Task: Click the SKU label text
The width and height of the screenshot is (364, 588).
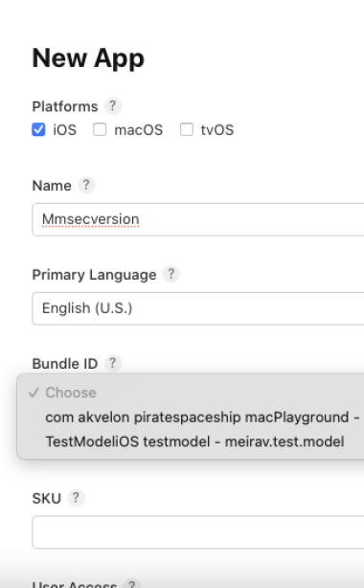Action: pos(47,498)
